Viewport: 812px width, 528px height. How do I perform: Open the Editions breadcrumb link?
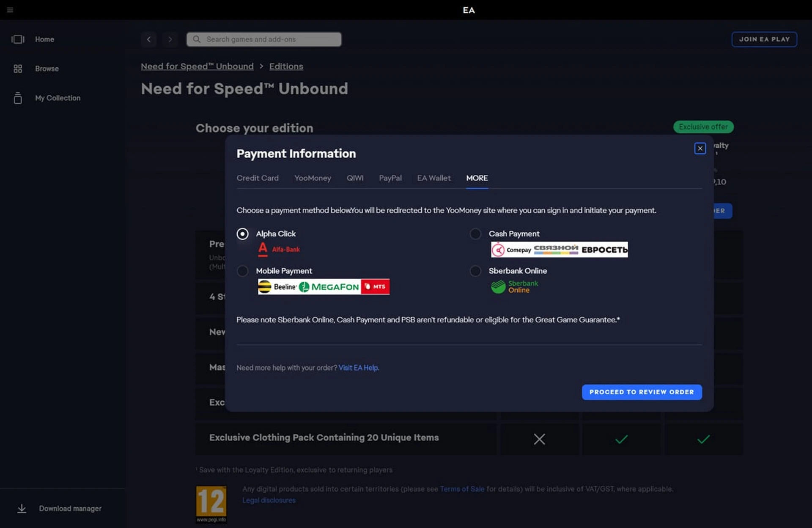tap(286, 66)
